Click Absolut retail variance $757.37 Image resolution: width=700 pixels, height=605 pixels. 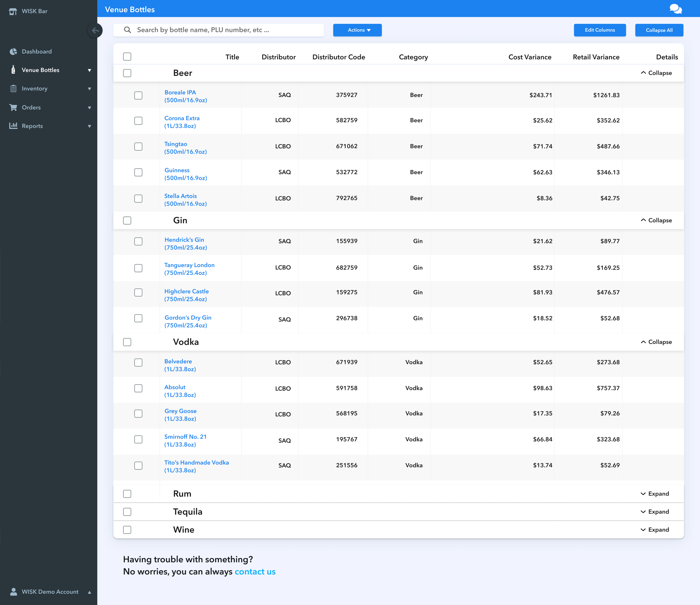(608, 388)
